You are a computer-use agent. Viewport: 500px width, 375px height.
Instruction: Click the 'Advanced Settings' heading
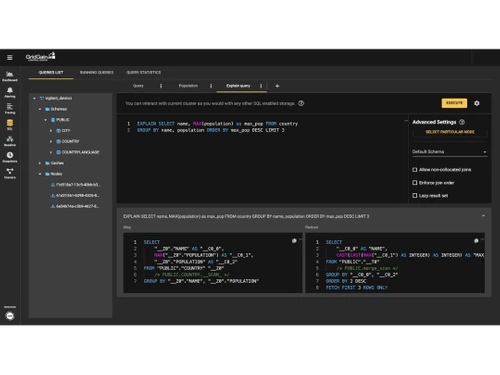(x=434, y=122)
